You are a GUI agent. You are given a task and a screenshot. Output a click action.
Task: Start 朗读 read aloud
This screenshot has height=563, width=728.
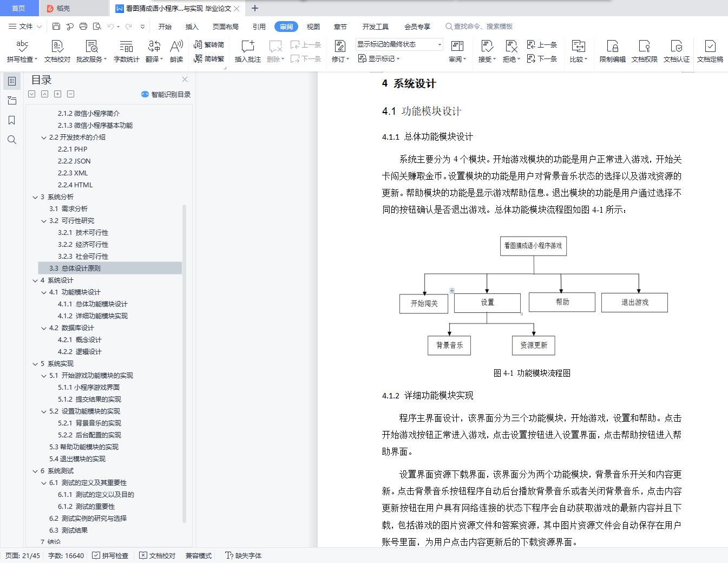(176, 51)
